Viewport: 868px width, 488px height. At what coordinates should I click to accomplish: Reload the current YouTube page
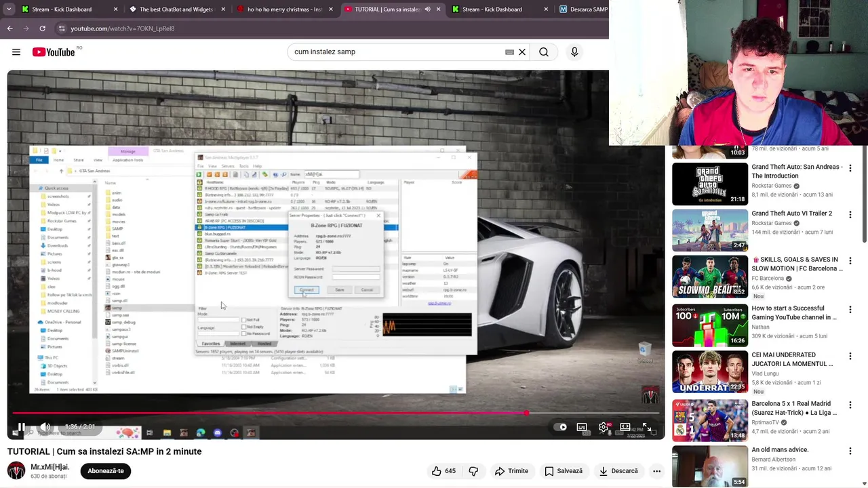(x=42, y=28)
